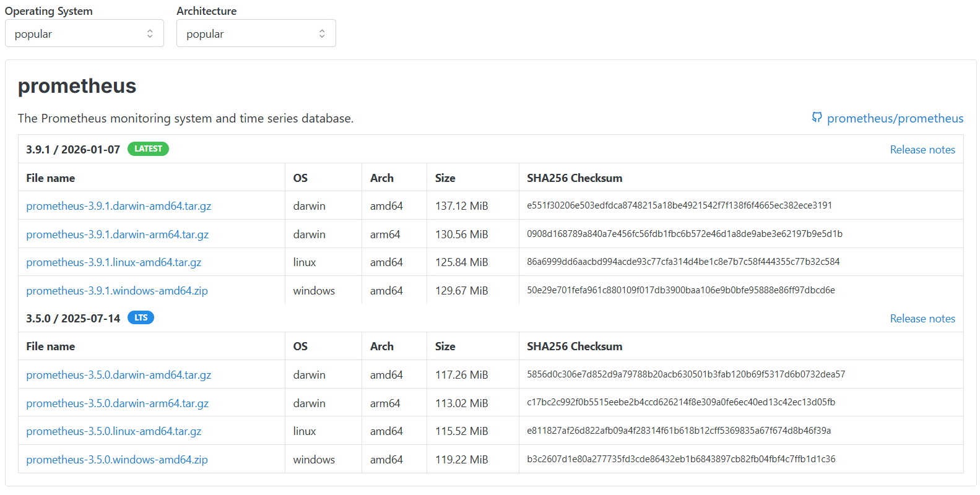Click the blue LTS badge
The image size is (980, 495).
[141, 318]
